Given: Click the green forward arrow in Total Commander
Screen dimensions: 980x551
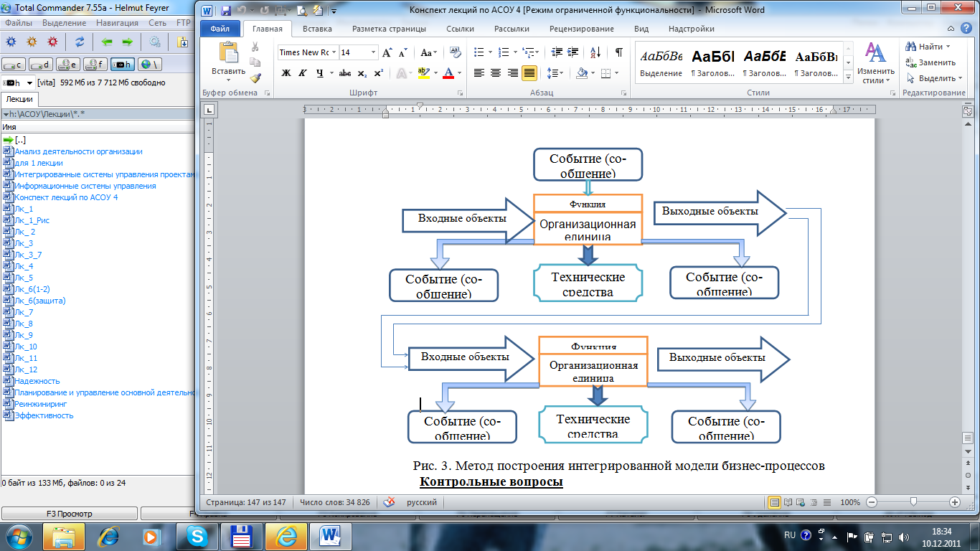Looking at the screenshot, I should coord(127,42).
